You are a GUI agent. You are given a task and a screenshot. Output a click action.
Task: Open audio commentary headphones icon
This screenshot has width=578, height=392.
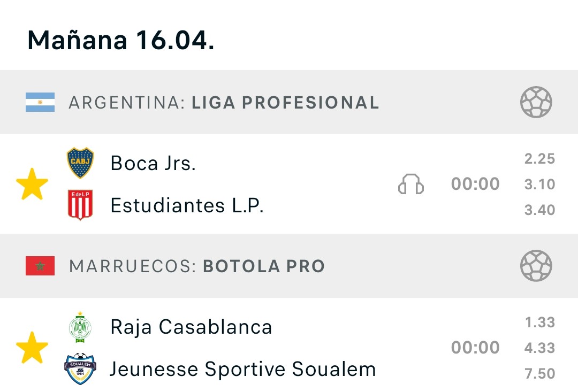[410, 184]
